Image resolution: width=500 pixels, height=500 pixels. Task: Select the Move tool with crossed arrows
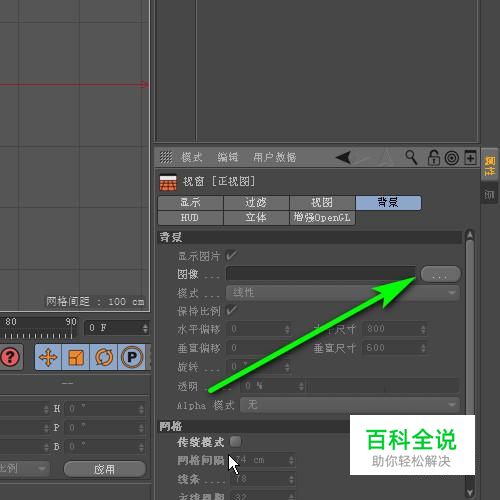point(48,357)
